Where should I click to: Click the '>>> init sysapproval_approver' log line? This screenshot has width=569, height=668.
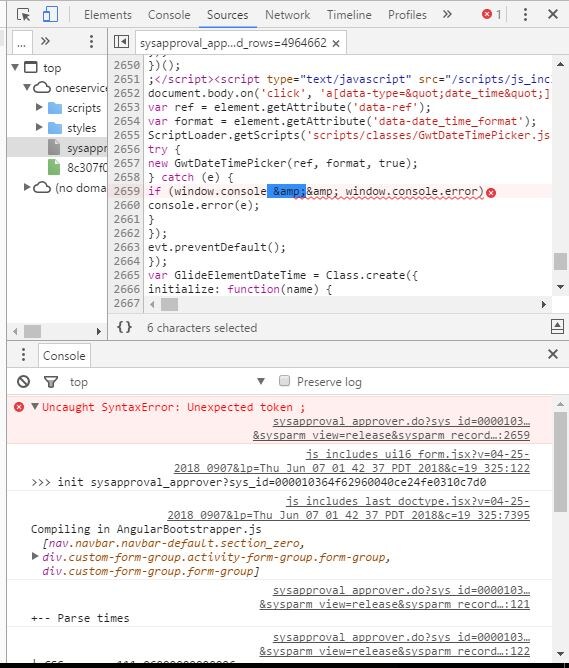click(259, 482)
